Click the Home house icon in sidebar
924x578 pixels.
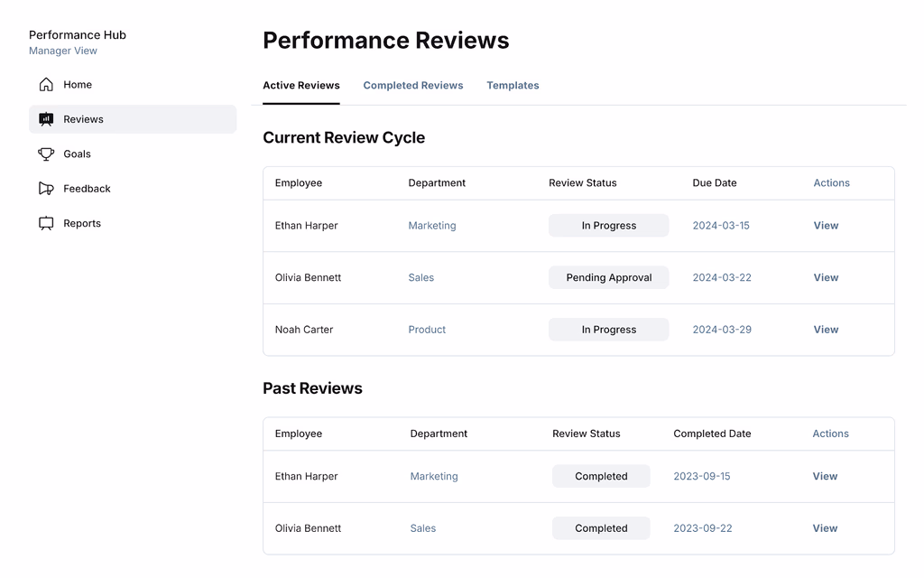pos(46,84)
